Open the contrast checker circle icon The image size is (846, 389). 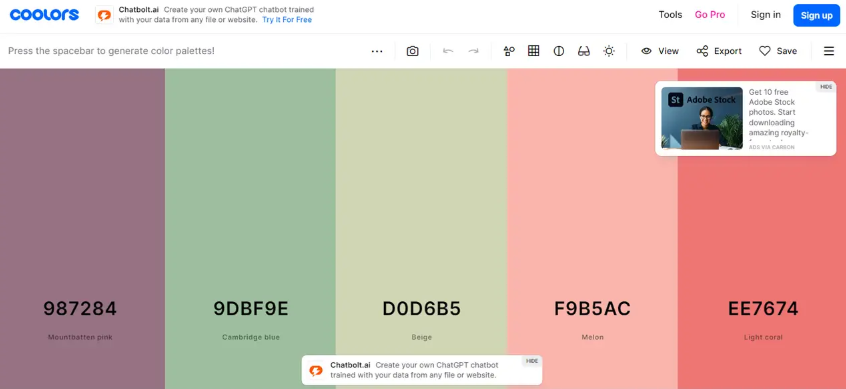[x=559, y=51]
